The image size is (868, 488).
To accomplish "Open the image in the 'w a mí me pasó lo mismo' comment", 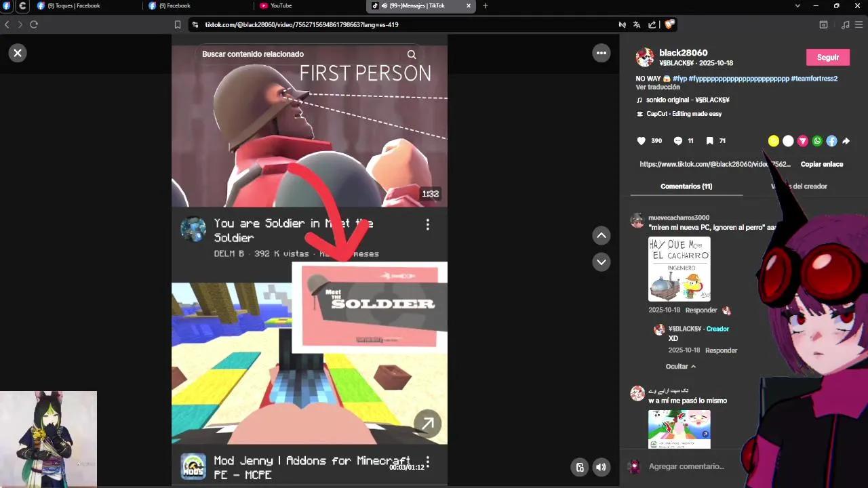I will tap(679, 429).
